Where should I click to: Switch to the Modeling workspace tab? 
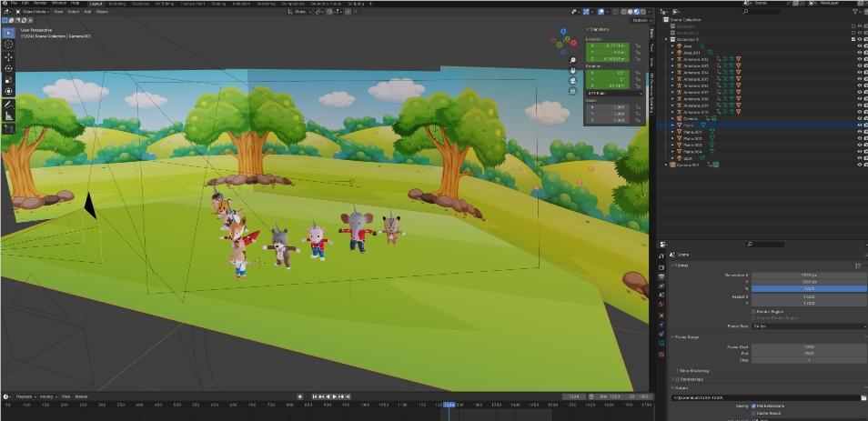116,4
